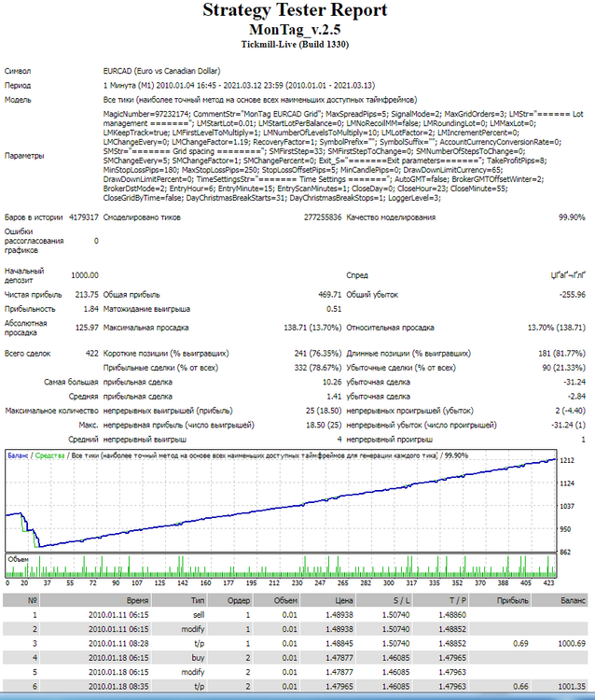Viewport: 595px width, 700px height.
Task: Click 'Матожидание выигрыша' label
Action: click(146, 309)
